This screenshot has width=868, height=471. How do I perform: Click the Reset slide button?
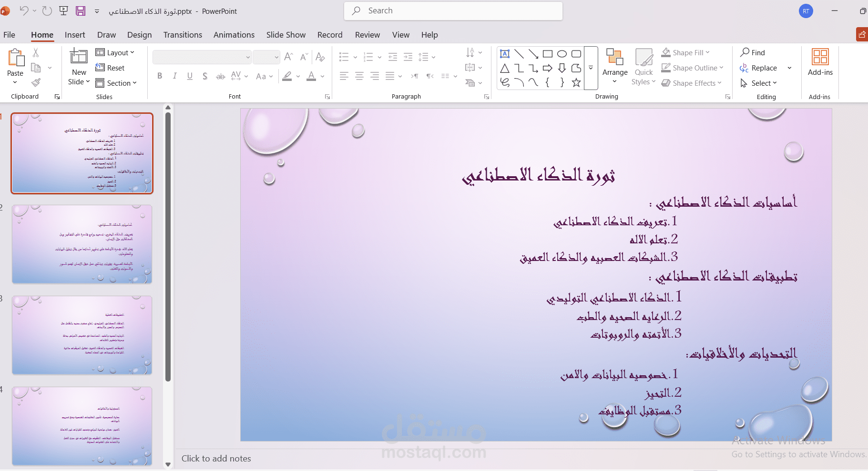coord(110,68)
